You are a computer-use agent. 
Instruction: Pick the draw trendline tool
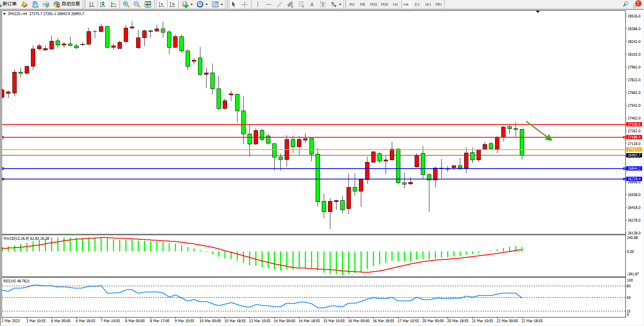(x=280, y=4)
